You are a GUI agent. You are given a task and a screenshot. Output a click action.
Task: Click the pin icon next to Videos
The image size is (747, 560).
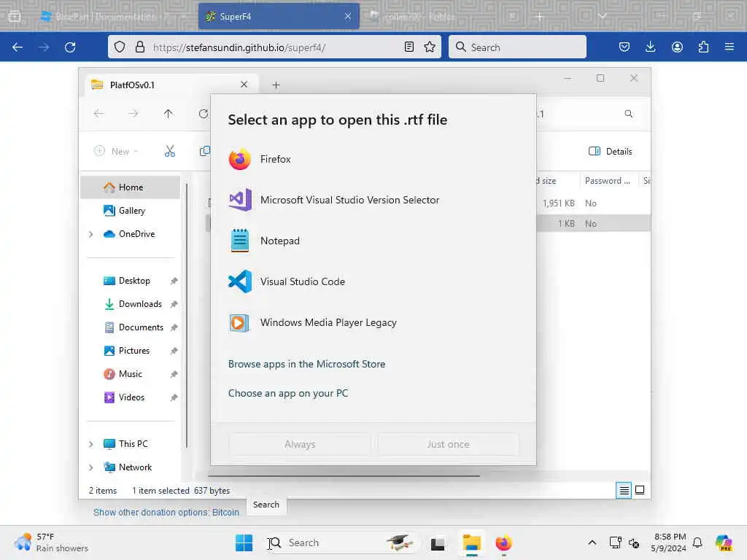pos(174,397)
